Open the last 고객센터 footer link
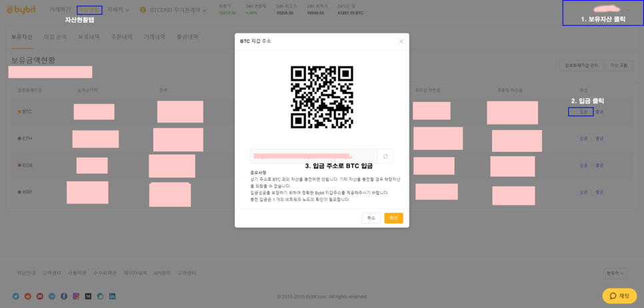This screenshot has height=308, width=644. [x=187, y=273]
